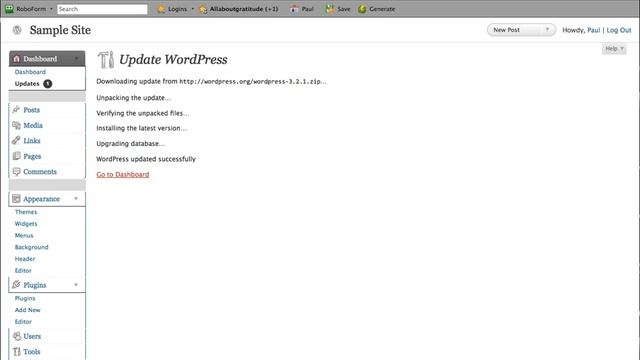Collapse the Appearance menu arrow
Screen dimensions: 640x360
point(76,198)
